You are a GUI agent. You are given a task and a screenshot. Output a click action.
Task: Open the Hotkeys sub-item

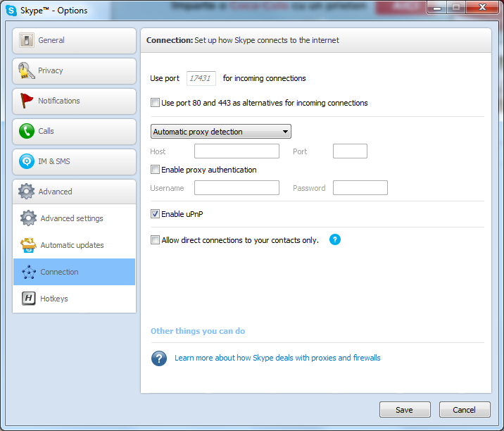coord(74,299)
